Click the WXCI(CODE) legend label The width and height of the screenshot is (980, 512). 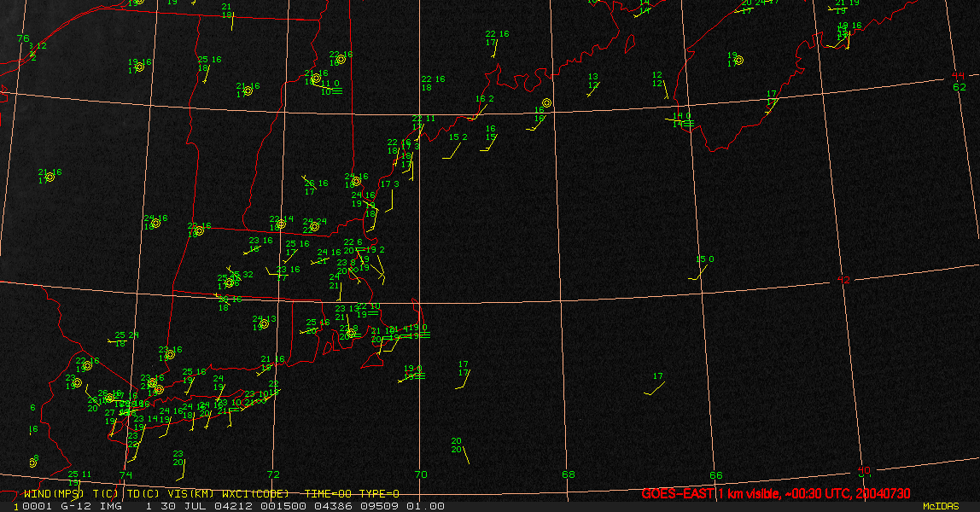coord(255,494)
